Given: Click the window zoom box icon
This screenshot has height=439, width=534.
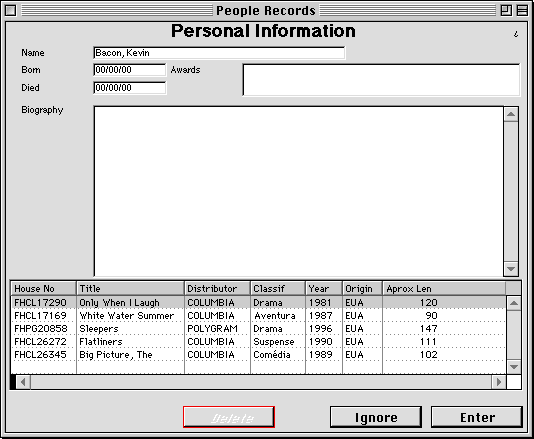Looking at the screenshot, I should tap(506, 11).
